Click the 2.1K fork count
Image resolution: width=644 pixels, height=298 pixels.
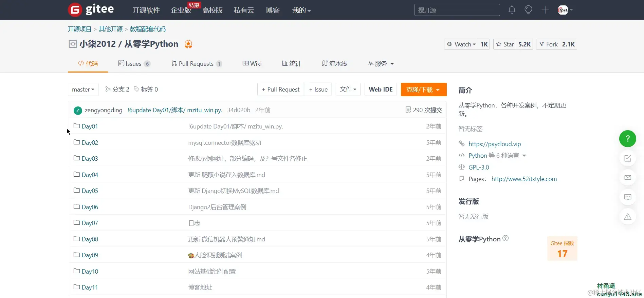click(x=568, y=44)
